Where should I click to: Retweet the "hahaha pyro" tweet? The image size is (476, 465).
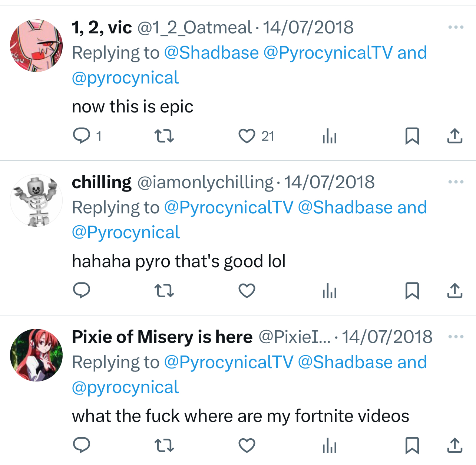point(164,291)
